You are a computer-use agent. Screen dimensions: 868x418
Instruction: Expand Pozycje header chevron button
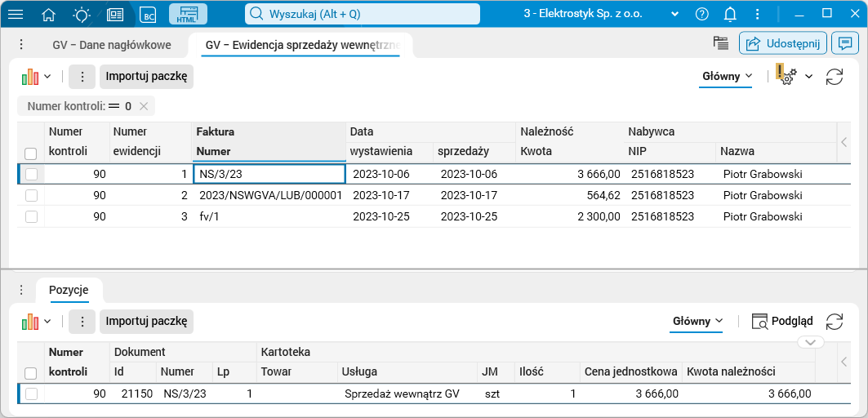pyautogui.click(x=811, y=342)
